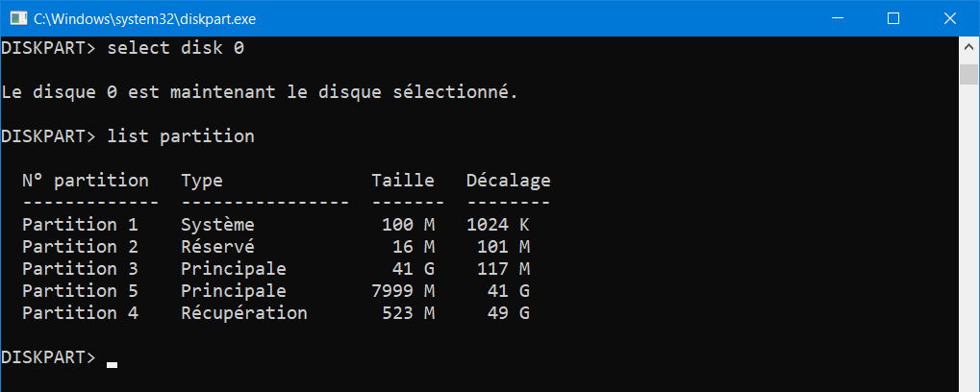Click the vertical scrollbar thumb
The image size is (980, 392).
coord(968,74)
